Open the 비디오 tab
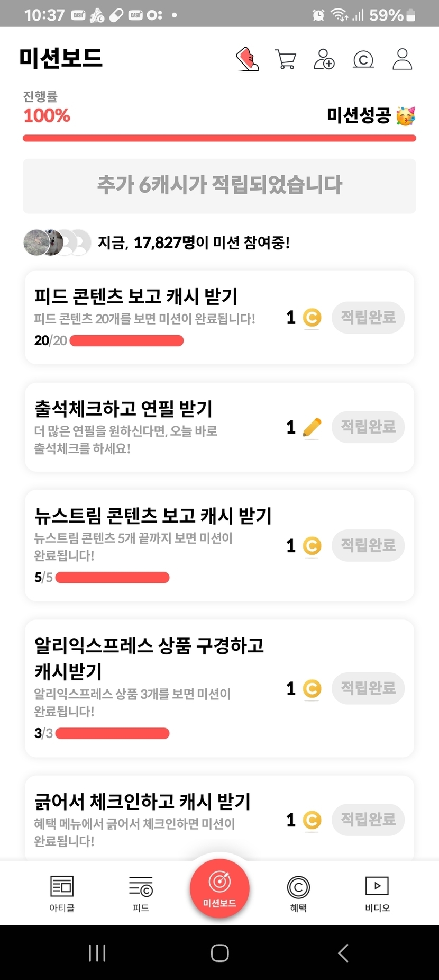Image resolution: width=439 pixels, height=980 pixels. point(377,893)
